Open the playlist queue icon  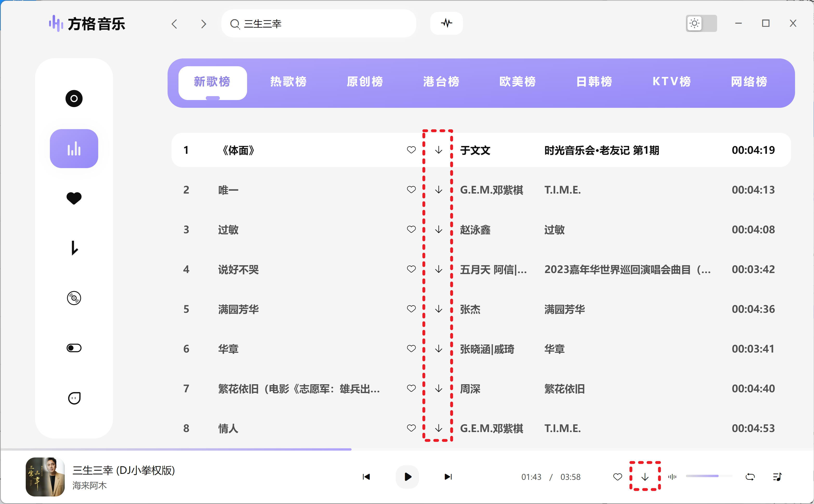tap(777, 477)
